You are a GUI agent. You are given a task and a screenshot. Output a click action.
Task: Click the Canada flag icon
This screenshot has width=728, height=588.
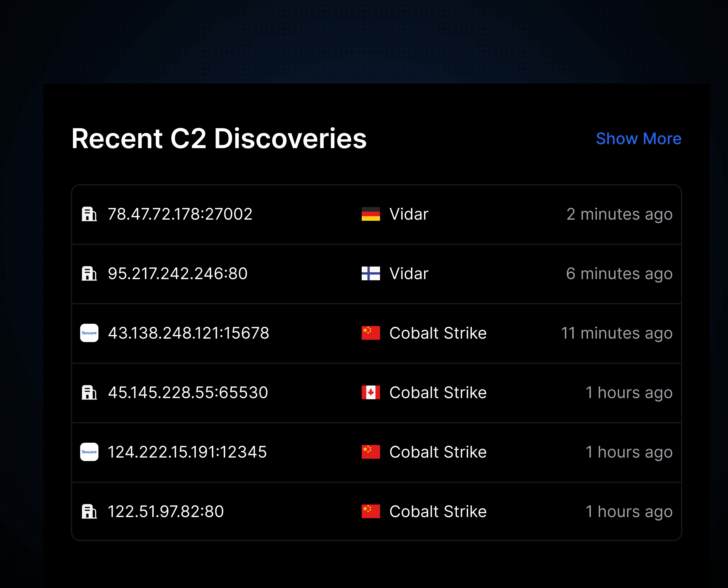point(371,392)
